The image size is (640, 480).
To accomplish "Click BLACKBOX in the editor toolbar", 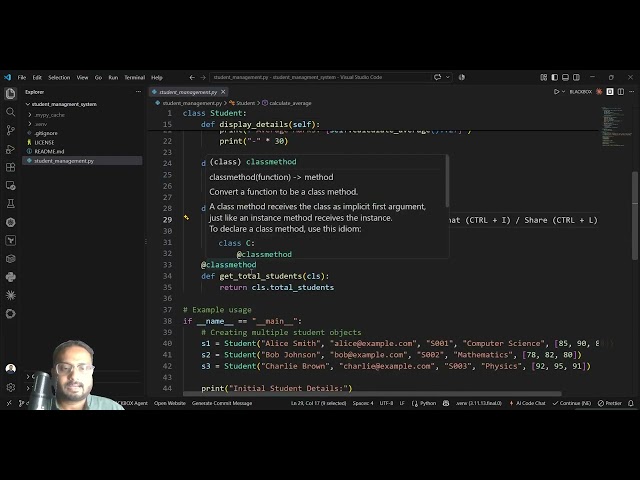I will pos(580,92).
